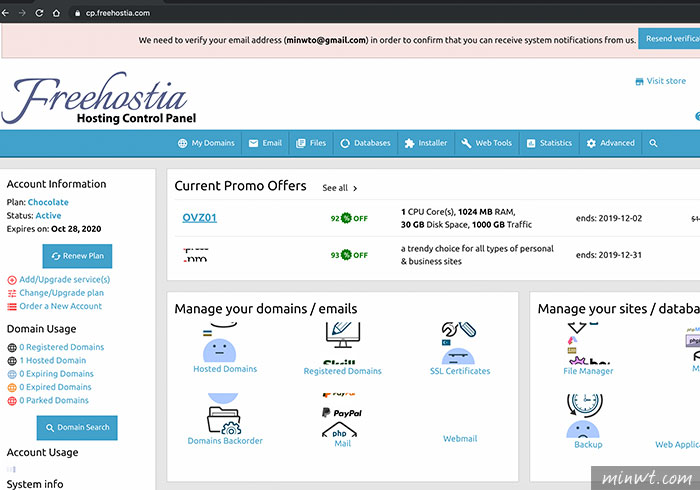Open Mail PayPal/php icon
Viewport: 700px width, 490px height.
[x=342, y=415]
